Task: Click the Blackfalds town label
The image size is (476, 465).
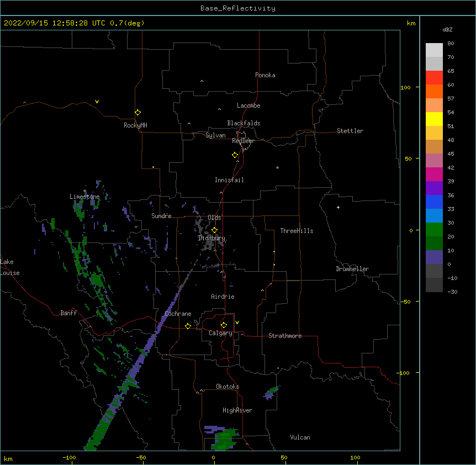Action: click(244, 123)
